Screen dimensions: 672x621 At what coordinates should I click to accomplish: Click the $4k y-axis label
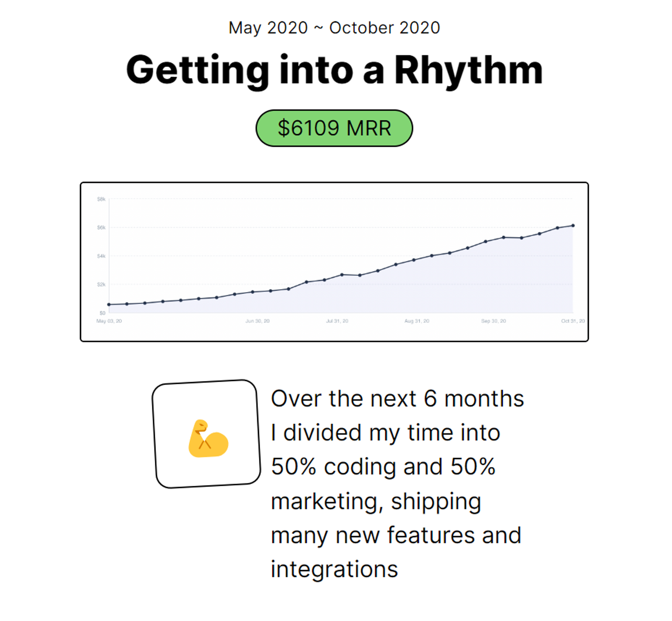pos(101,256)
